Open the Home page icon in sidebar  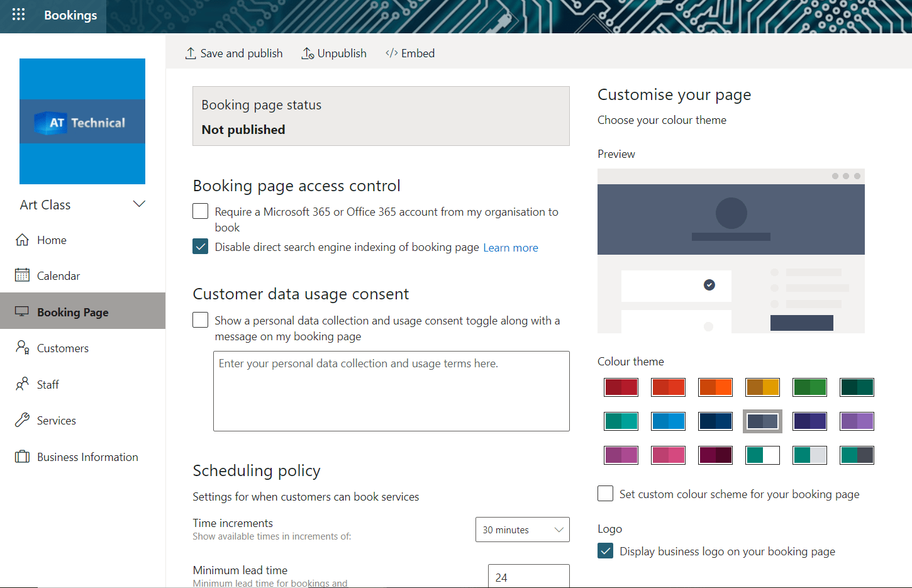click(23, 240)
